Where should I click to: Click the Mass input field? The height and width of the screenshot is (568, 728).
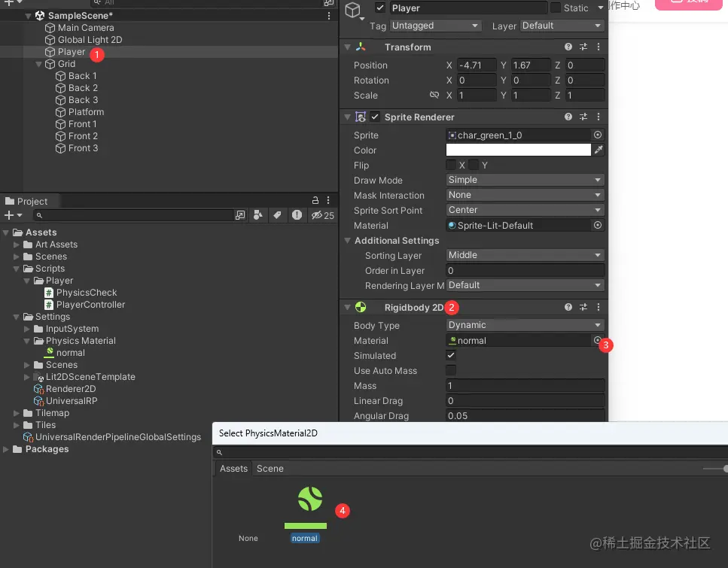[x=525, y=386]
